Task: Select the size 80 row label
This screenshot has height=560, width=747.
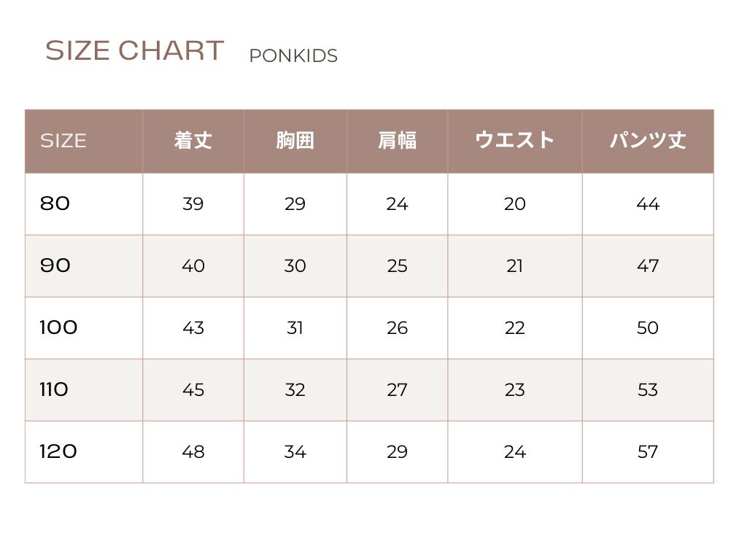Action: tap(55, 203)
